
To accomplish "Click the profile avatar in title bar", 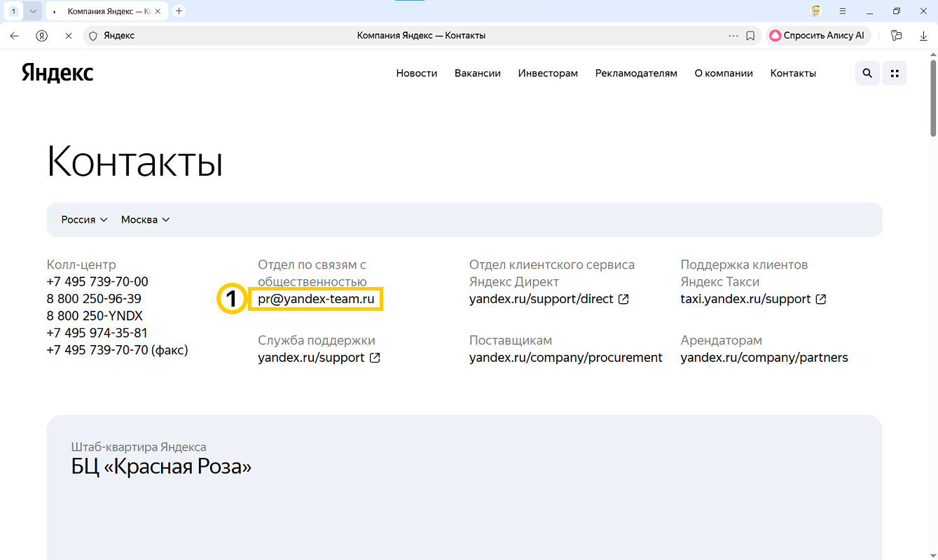I will point(816,11).
